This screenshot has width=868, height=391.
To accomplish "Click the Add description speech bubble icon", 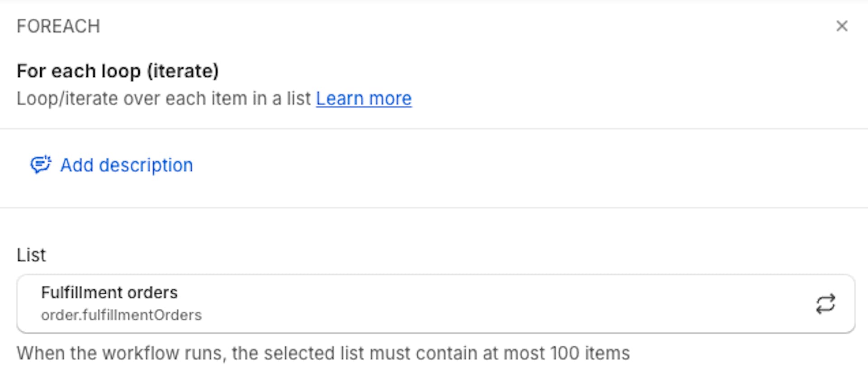I will pyautogui.click(x=41, y=165).
